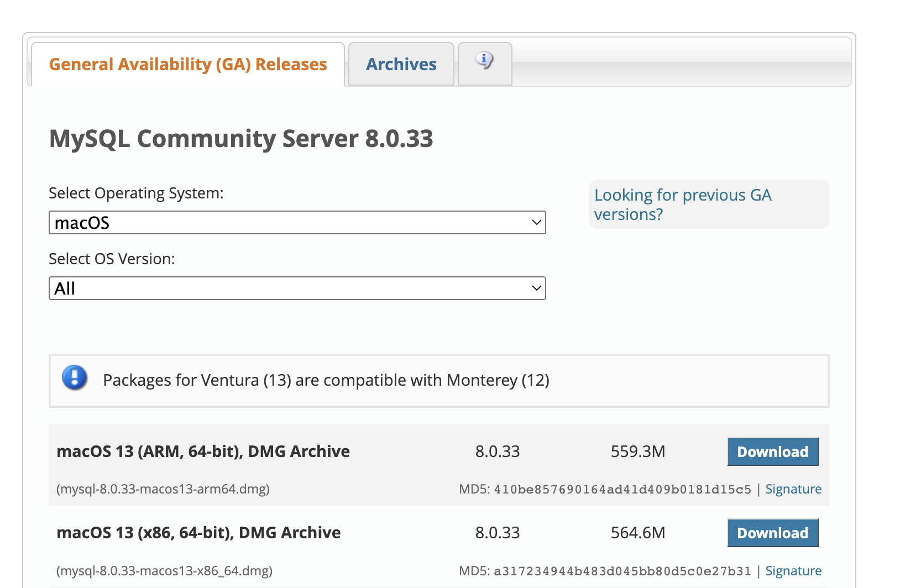Click filename mysql-8.0.33-macos13-x86_64.dmg
The width and height of the screenshot is (900, 588).
(x=165, y=570)
